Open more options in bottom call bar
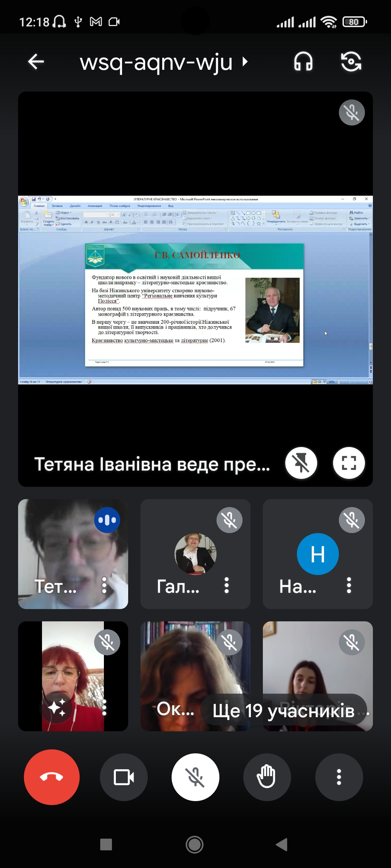 pos(339,777)
